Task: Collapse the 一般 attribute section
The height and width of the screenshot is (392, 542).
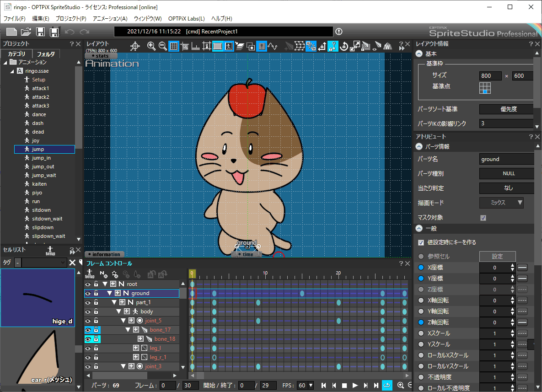Action: tap(419, 229)
